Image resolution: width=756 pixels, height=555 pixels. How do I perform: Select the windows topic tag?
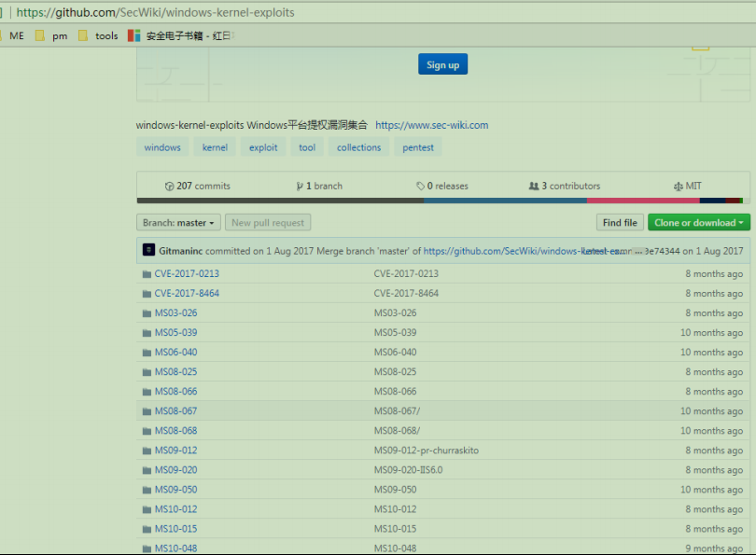[162, 147]
